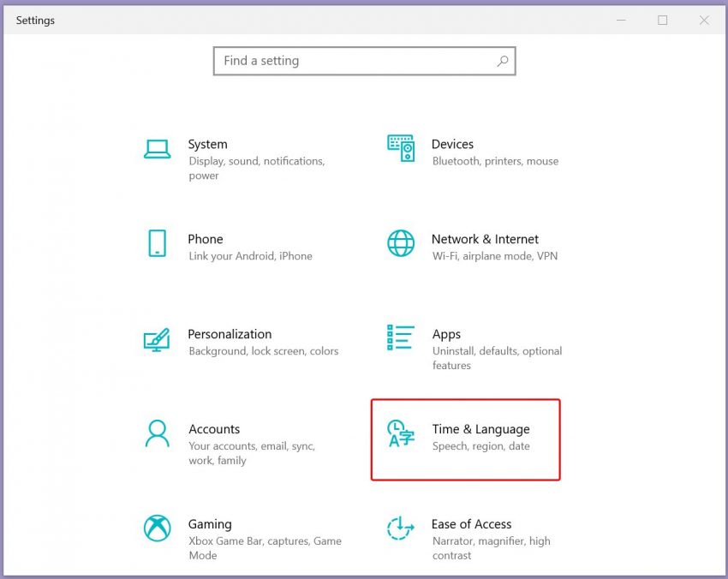Click the Personalization paintbrush icon
Viewport: 728px width, 579px height.
point(157,339)
